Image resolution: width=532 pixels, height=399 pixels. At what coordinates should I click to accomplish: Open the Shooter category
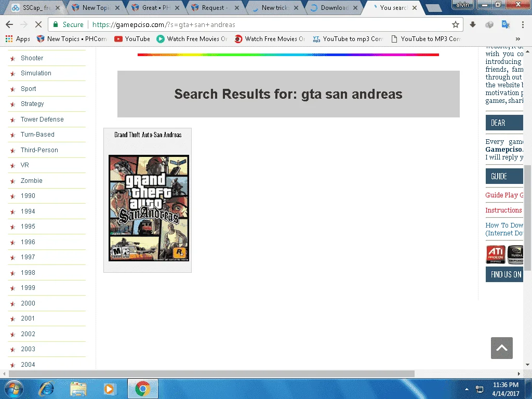(x=32, y=58)
